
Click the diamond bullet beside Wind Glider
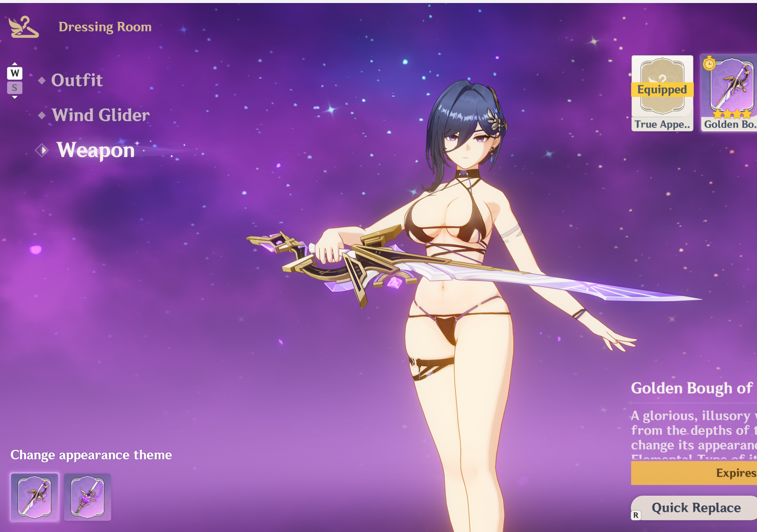click(x=42, y=115)
